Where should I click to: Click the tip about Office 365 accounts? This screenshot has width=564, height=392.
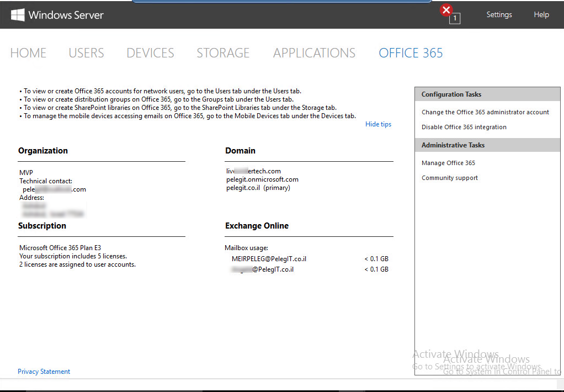[x=161, y=91]
